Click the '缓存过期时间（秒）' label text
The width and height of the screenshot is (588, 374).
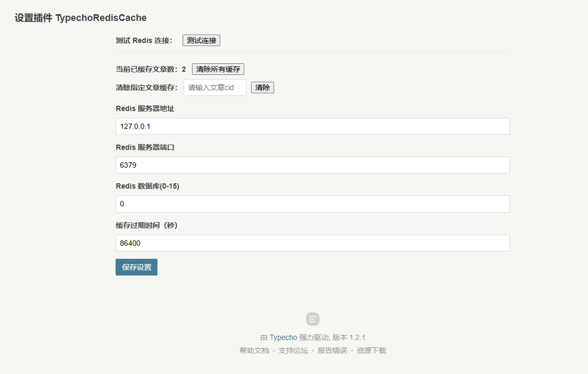[147, 225]
